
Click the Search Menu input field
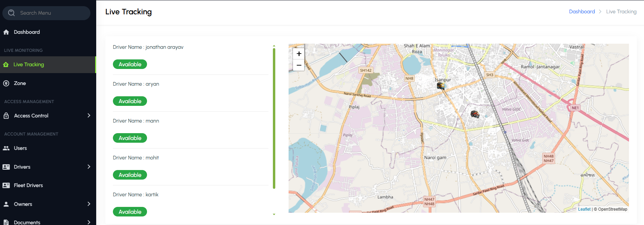(51, 13)
